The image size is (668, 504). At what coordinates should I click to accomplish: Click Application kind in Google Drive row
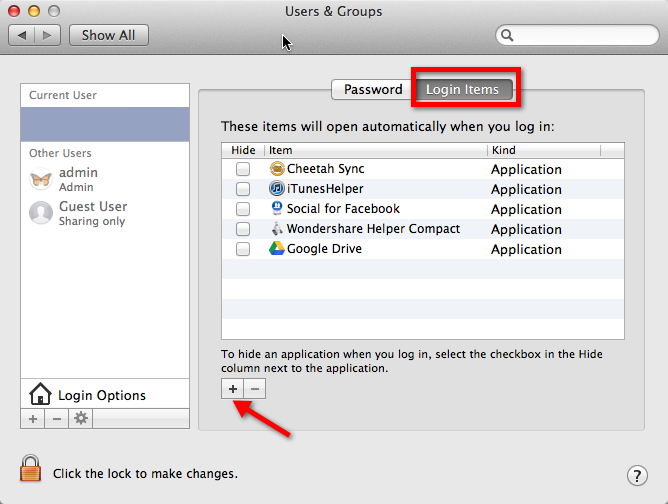(x=526, y=250)
